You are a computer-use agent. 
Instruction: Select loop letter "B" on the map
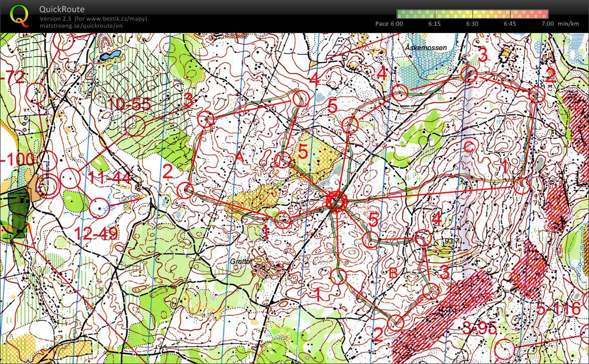click(x=393, y=273)
